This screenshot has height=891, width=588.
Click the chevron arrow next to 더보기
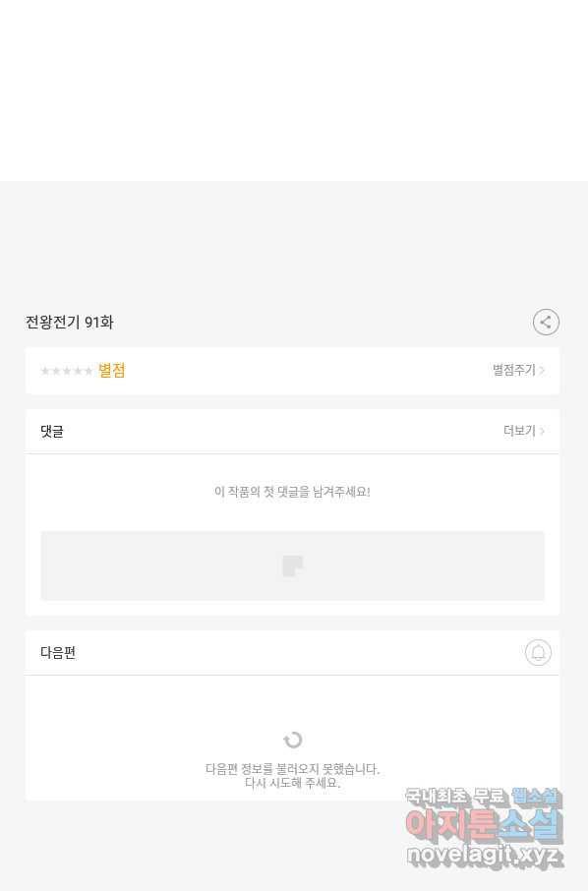tap(542, 431)
